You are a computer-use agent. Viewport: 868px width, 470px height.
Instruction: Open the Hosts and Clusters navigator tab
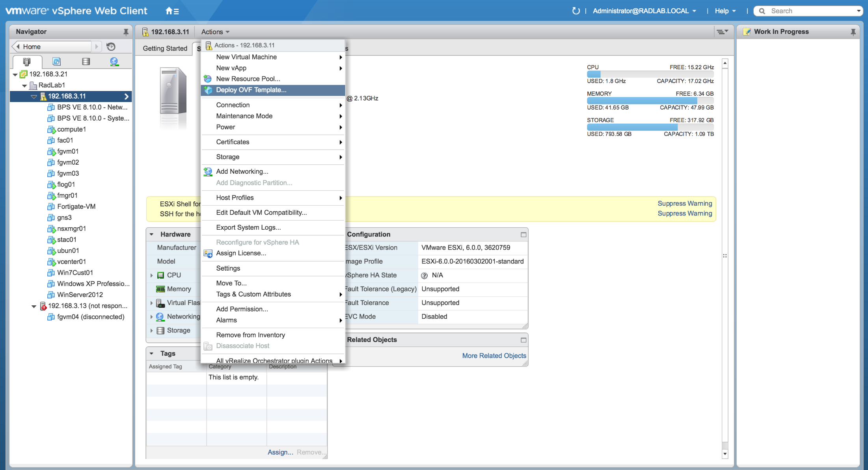click(x=27, y=61)
